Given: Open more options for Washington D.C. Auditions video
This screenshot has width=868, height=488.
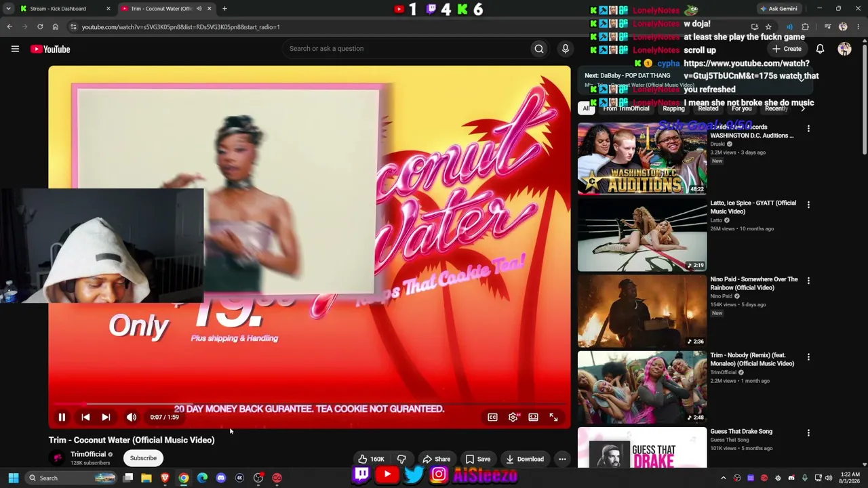Looking at the screenshot, I should [x=808, y=128].
